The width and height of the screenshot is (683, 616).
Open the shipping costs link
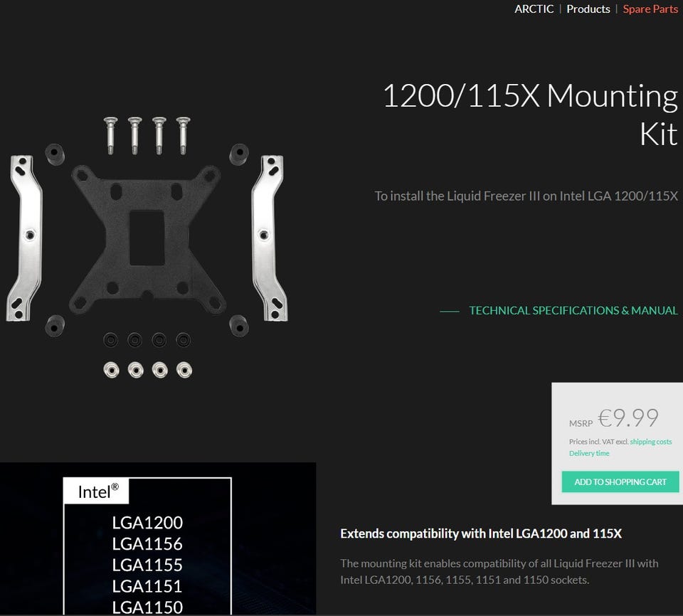click(651, 441)
